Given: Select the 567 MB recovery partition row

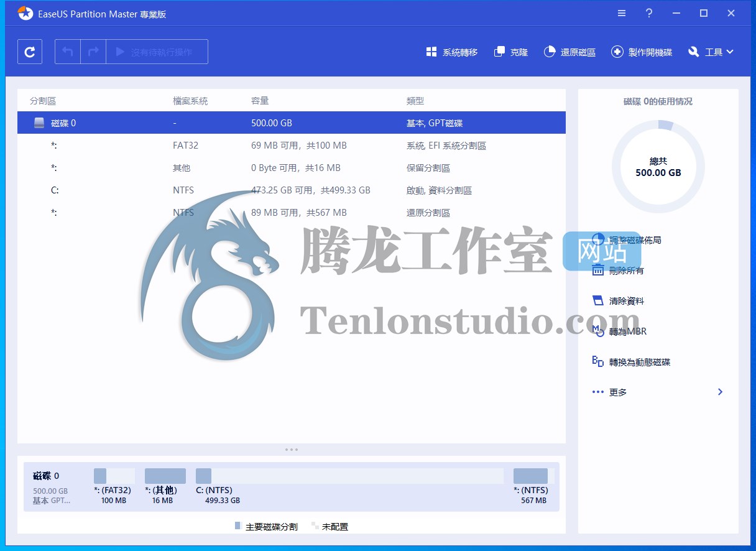Looking at the screenshot, I should [x=292, y=213].
